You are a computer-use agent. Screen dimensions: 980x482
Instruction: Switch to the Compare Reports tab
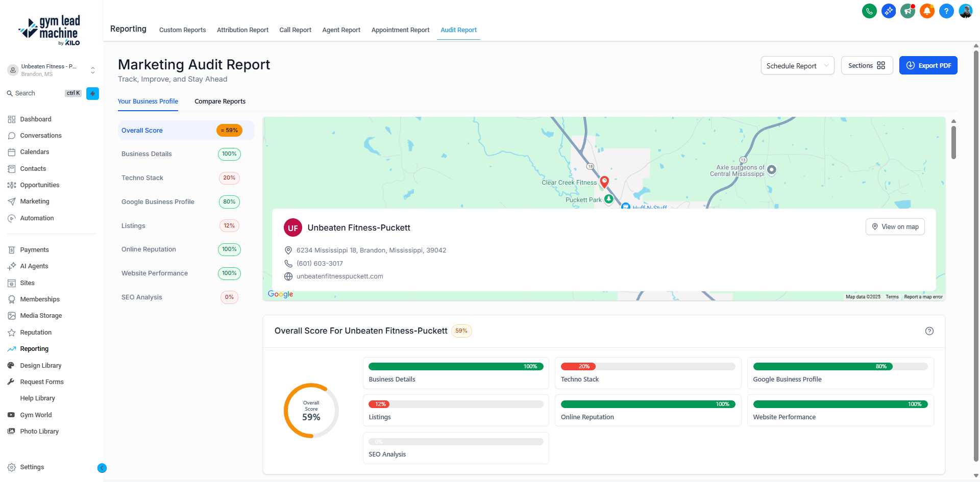[220, 102]
